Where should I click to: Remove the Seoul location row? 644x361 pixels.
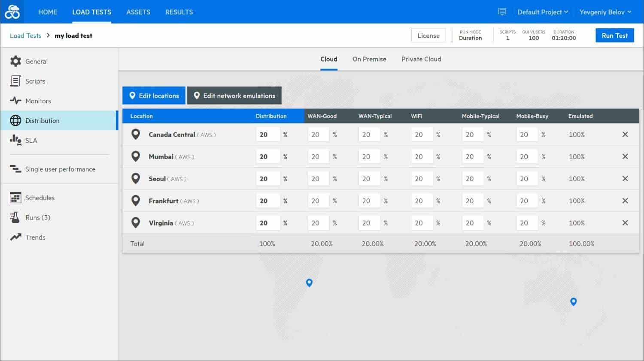[625, 178]
